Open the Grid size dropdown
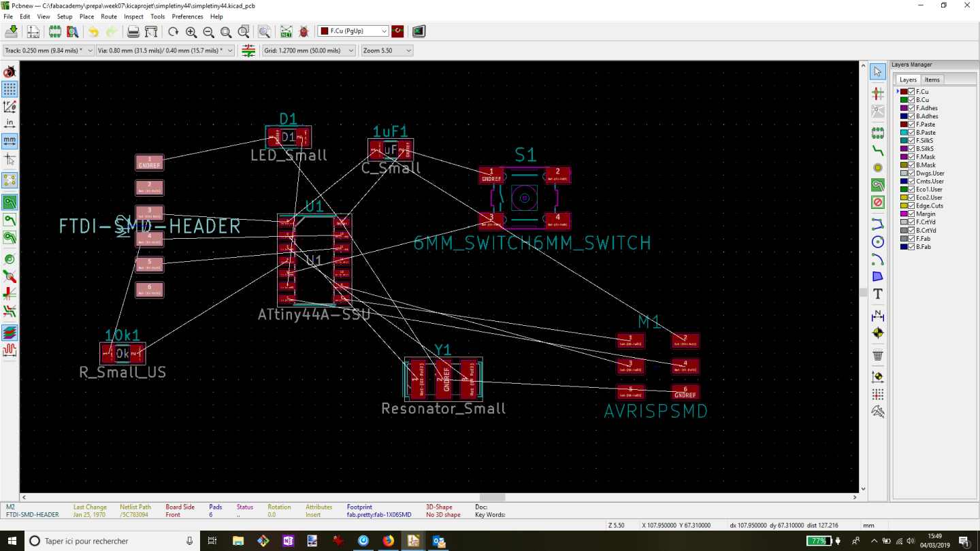 coord(309,50)
